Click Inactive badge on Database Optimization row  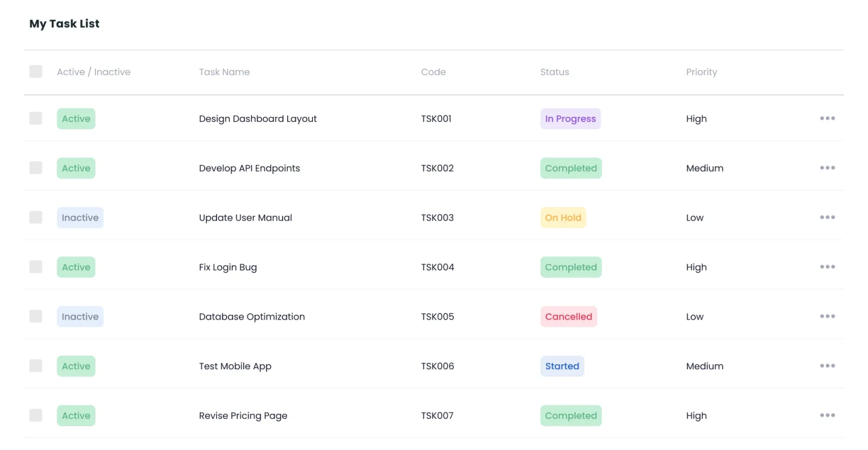(x=80, y=317)
